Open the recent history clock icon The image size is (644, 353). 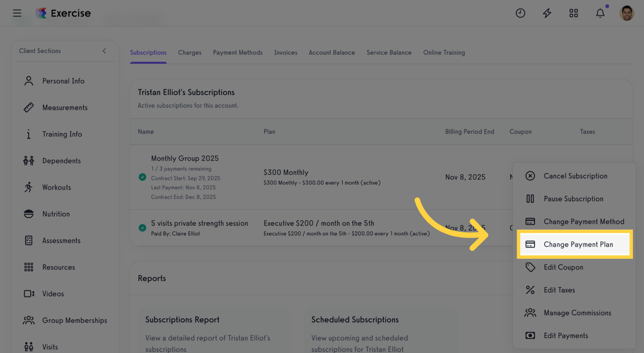[520, 13]
